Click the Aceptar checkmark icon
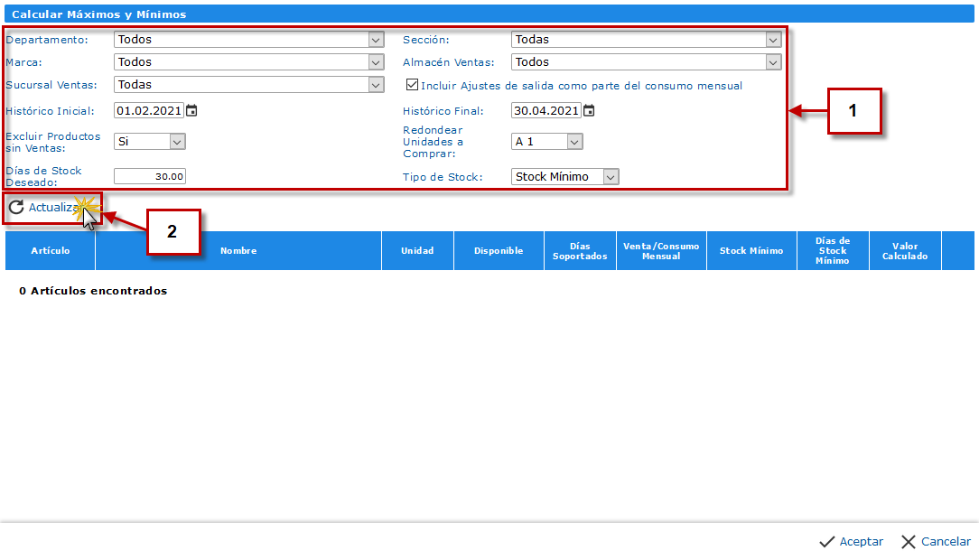This screenshot has width=979, height=560. click(826, 542)
